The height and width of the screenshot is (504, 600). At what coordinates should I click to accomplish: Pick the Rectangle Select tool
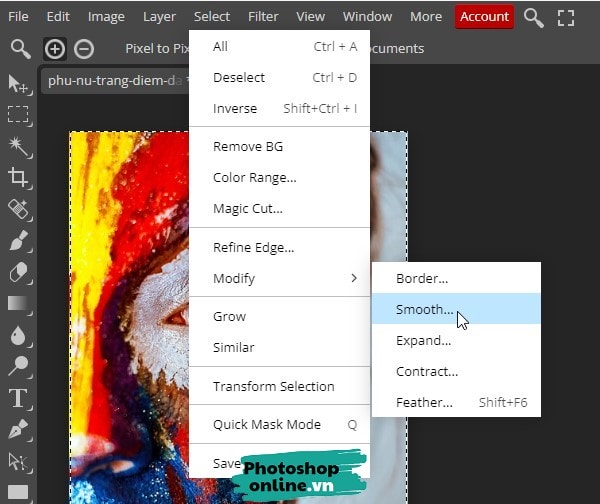pyautogui.click(x=18, y=114)
